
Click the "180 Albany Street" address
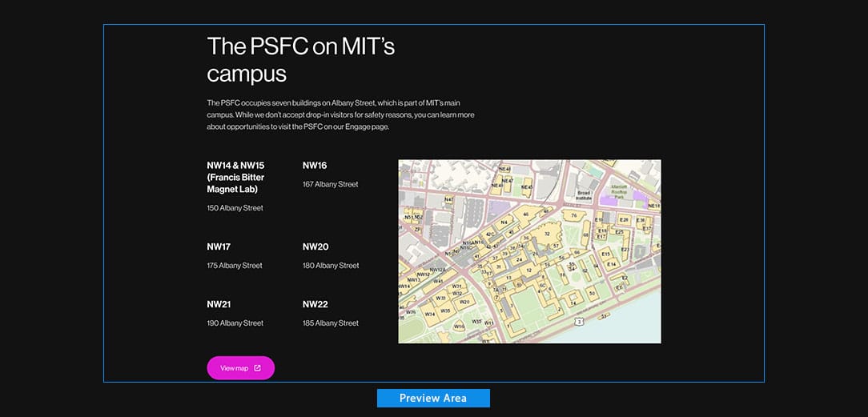pos(331,266)
